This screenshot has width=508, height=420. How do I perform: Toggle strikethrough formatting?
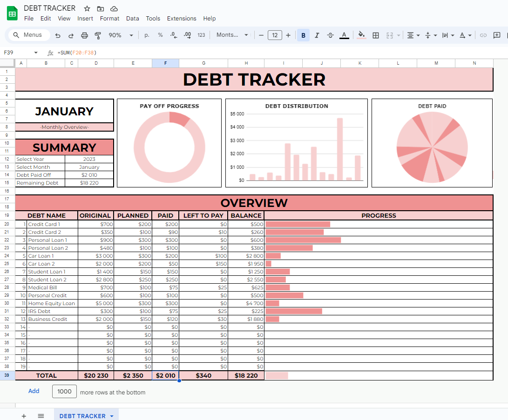click(x=330, y=35)
